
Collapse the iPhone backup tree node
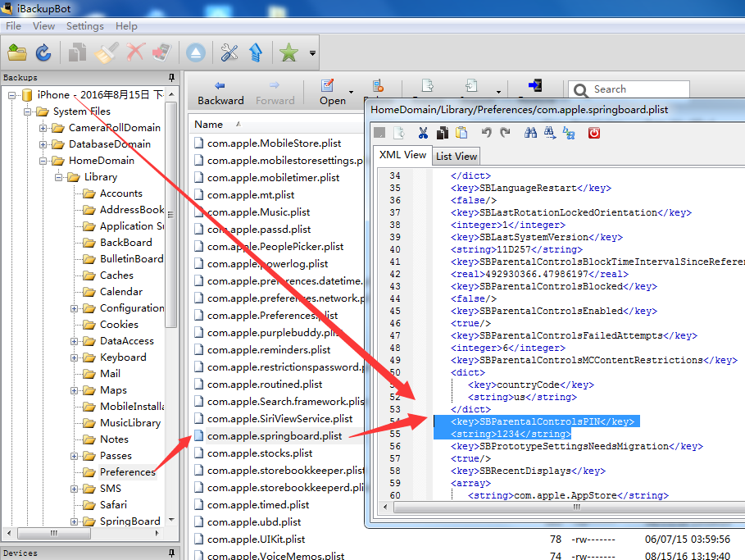13,95
